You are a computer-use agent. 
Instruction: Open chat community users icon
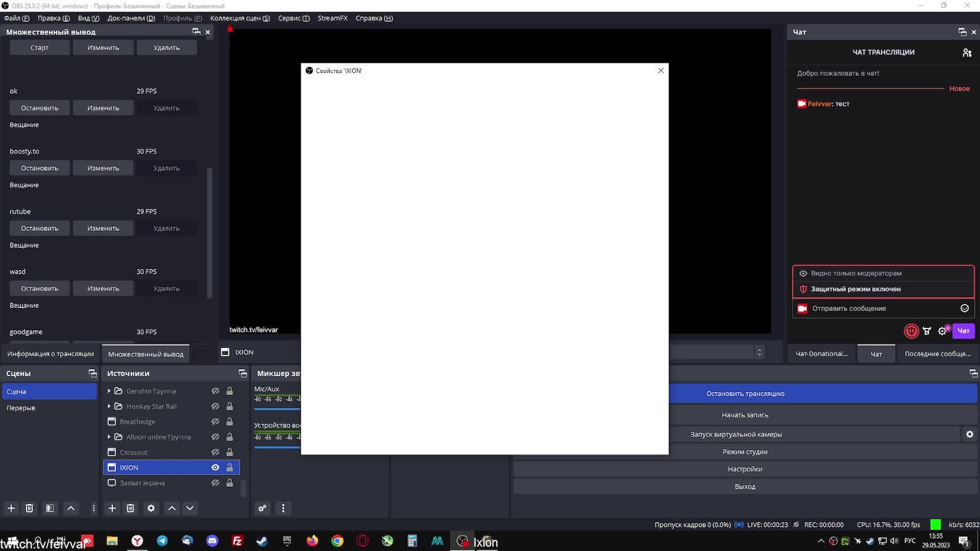coord(966,52)
